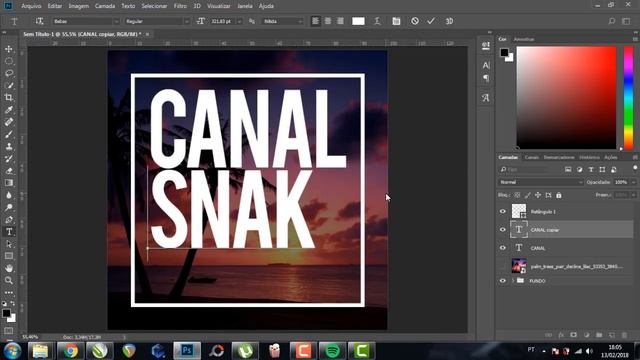
Task: Select the Blur droplet tool
Action: tap(9, 195)
